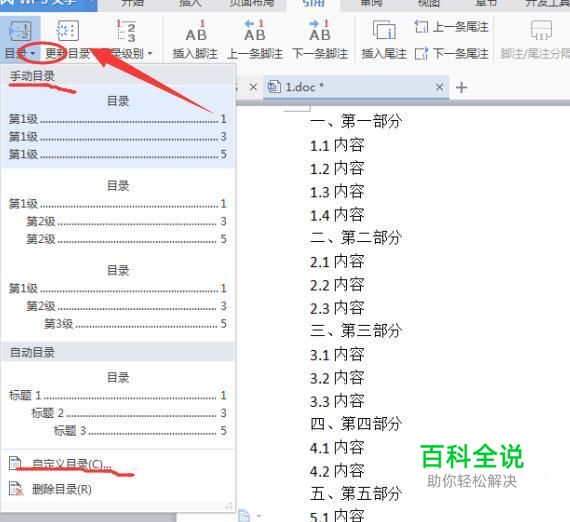The width and height of the screenshot is (570, 522).
Task: Click the 自定义目录 document icon
Action: [x=15, y=463]
